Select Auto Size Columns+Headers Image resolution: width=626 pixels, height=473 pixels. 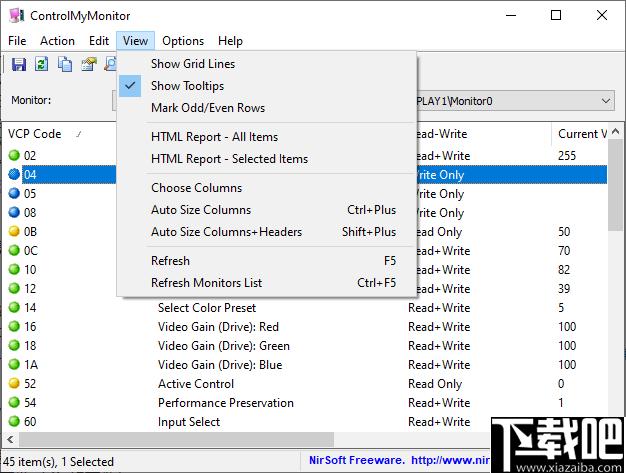pyautogui.click(x=267, y=232)
